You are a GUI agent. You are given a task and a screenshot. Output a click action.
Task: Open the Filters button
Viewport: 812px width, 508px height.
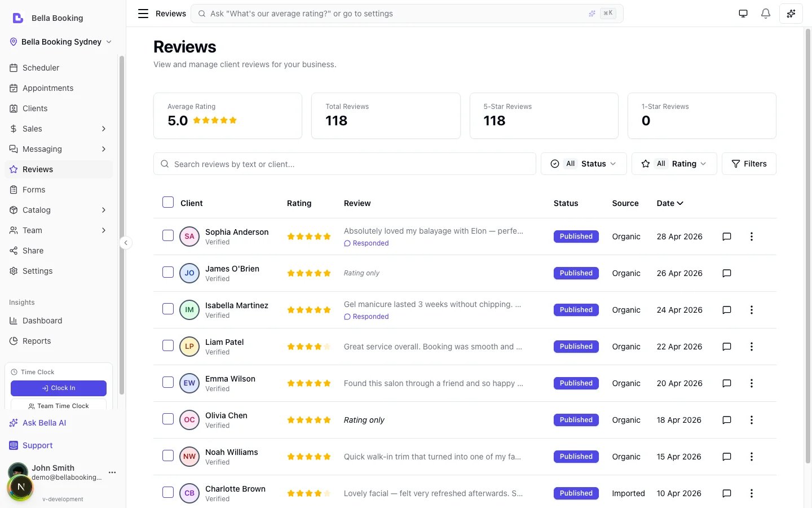tap(749, 164)
